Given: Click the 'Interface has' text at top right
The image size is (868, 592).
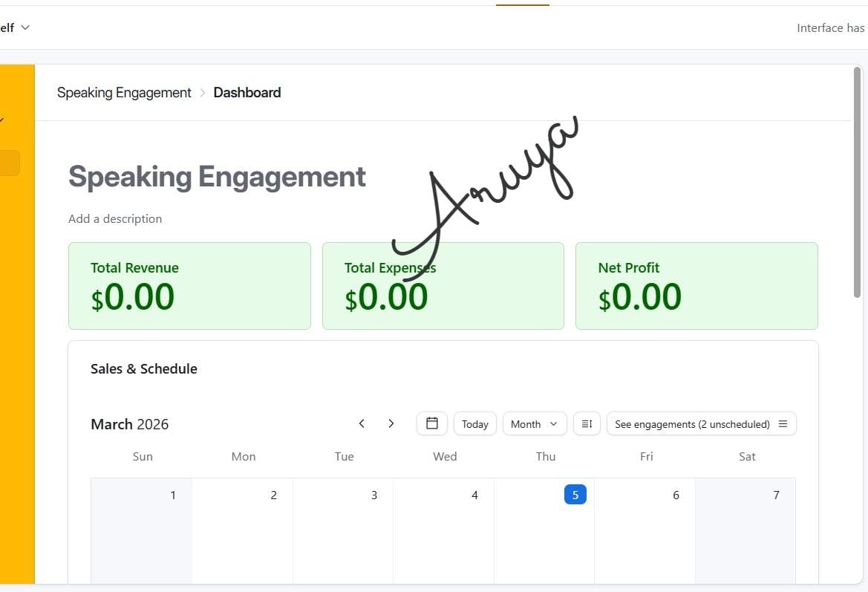Looking at the screenshot, I should [831, 27].
